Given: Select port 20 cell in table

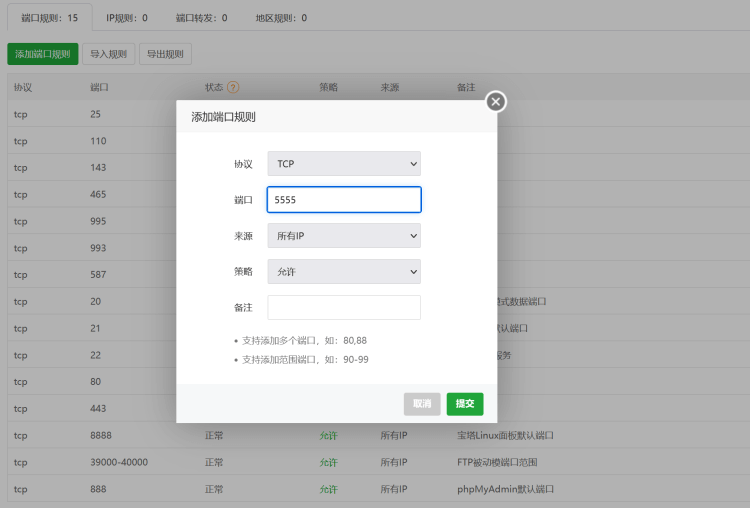Looking at the screenshot, I should 96,301.
